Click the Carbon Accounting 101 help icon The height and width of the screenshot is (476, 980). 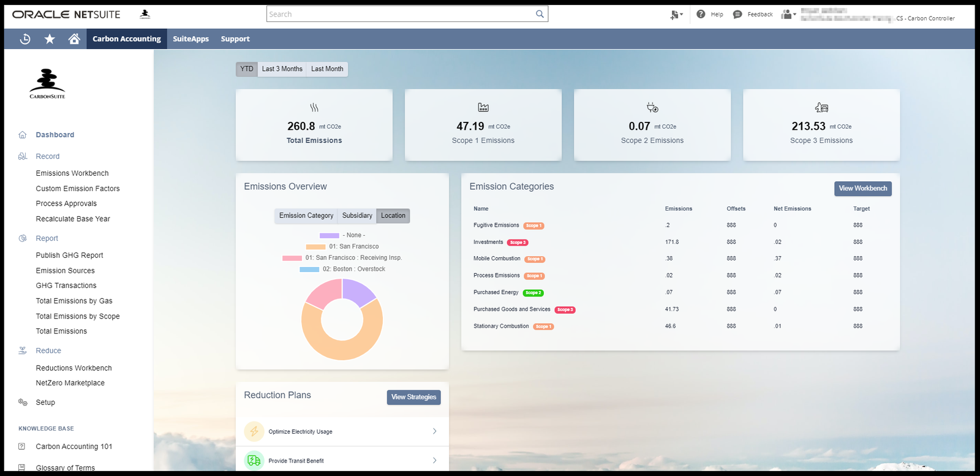tap(22, 447)
